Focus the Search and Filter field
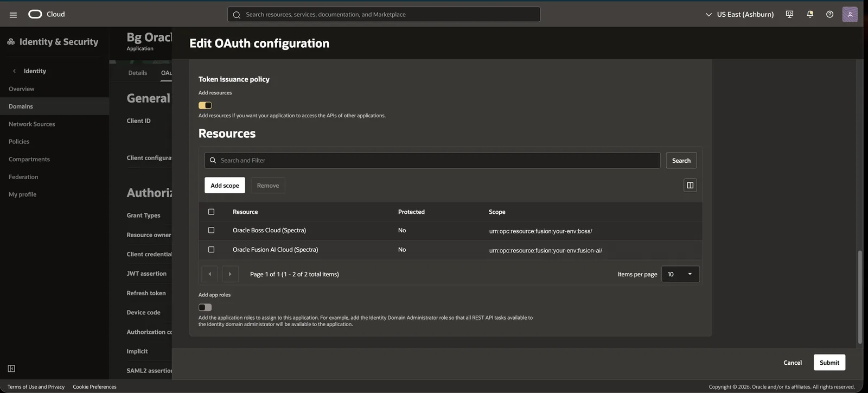 tap(432, 160)
